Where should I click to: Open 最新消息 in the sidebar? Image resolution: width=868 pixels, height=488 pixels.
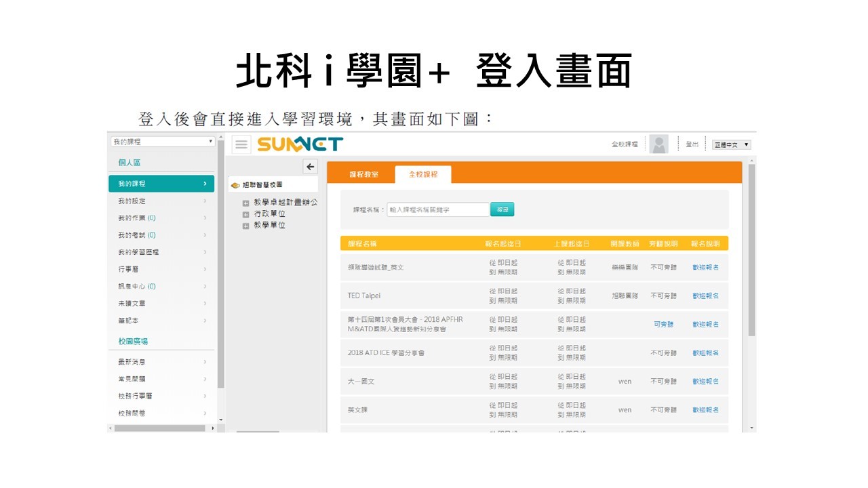pos(161,362)
